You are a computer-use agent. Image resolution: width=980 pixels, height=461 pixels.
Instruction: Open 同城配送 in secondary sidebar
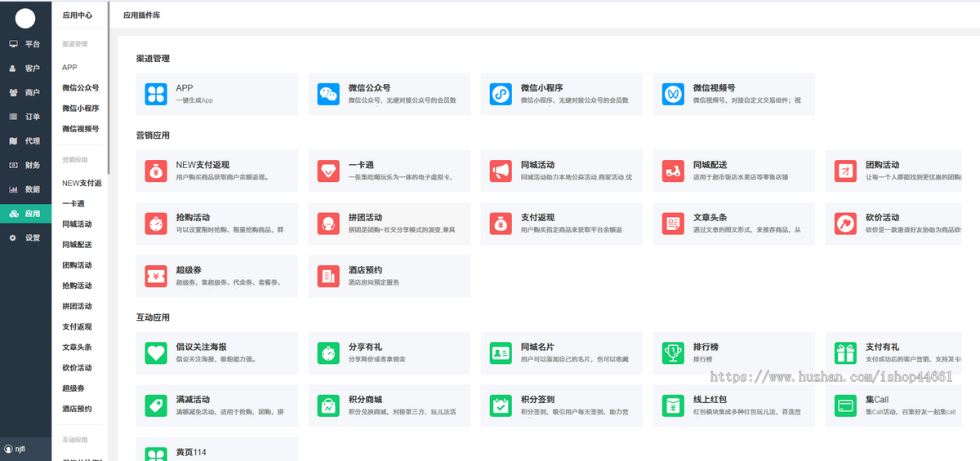tap(77, 245)
